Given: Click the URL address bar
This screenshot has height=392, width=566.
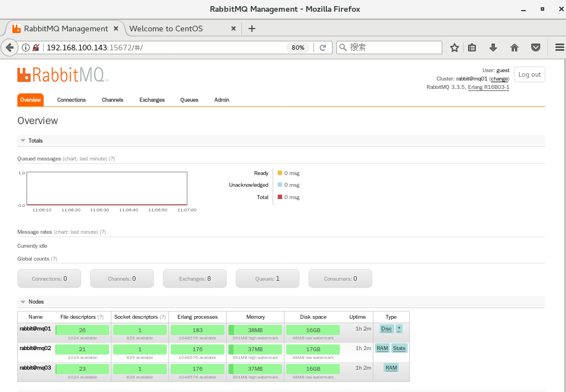Looking at the screenshot, I should pos(166,47).
